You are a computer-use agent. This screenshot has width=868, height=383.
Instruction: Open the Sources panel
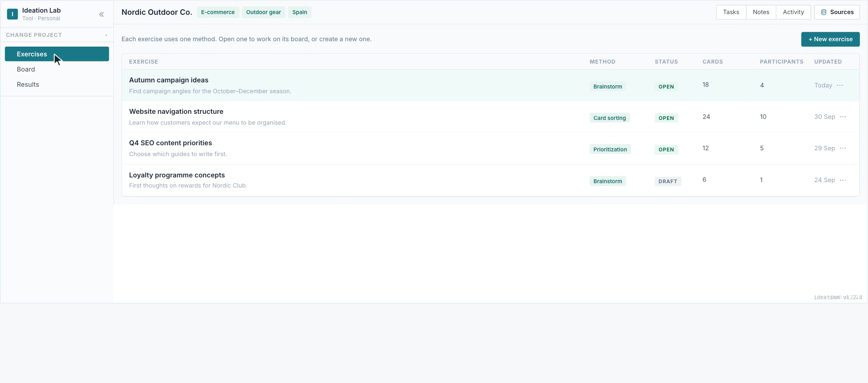click(837, 12)
